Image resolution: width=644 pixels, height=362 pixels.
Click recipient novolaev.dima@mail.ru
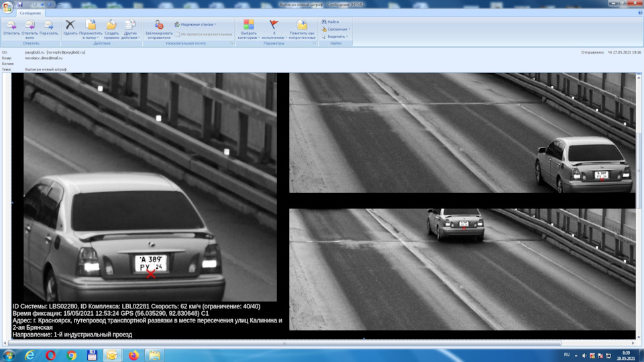click(44, 58)
